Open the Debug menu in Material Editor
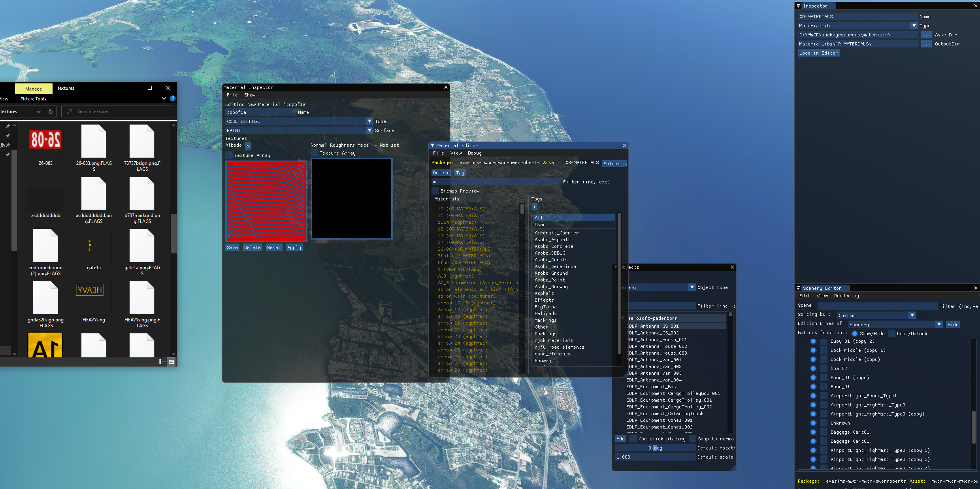The width and height of the screenshot is (980, 489). (x=474, y=153)
